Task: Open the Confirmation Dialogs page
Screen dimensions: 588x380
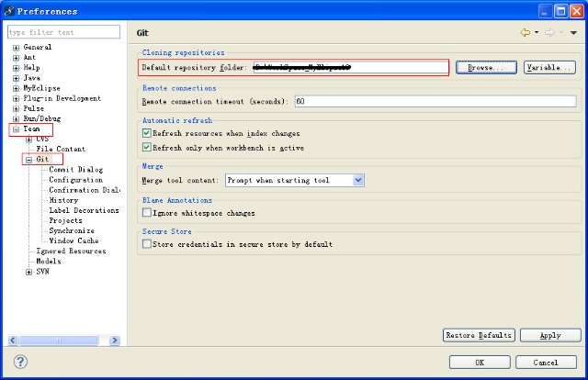Action: tap(85, 190)
